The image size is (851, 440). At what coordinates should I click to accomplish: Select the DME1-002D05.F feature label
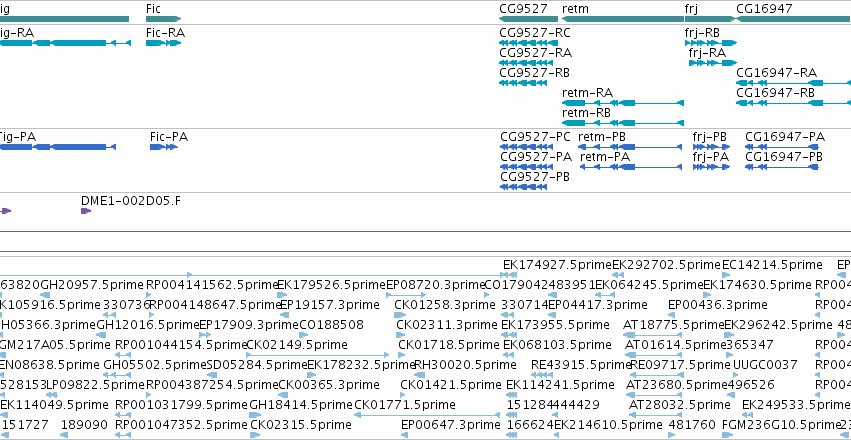tap(131, 201)
